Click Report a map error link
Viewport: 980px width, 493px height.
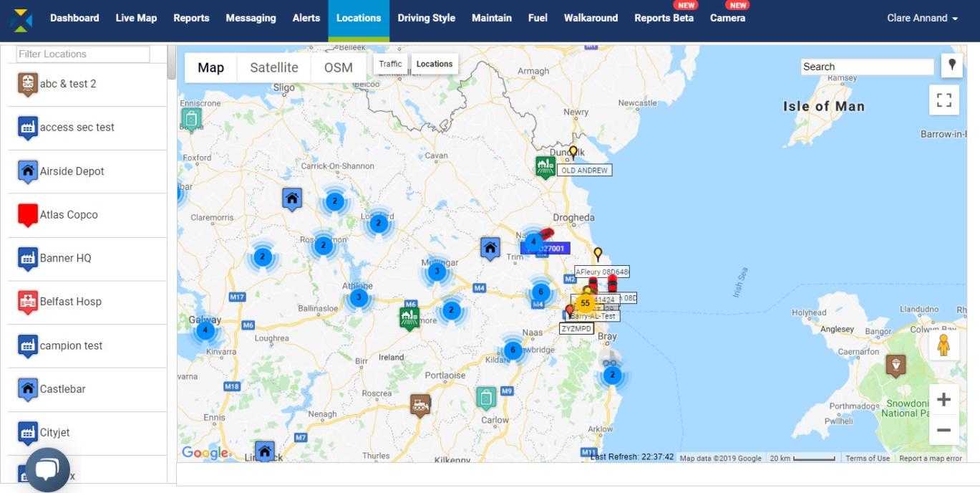click(931, 459)
